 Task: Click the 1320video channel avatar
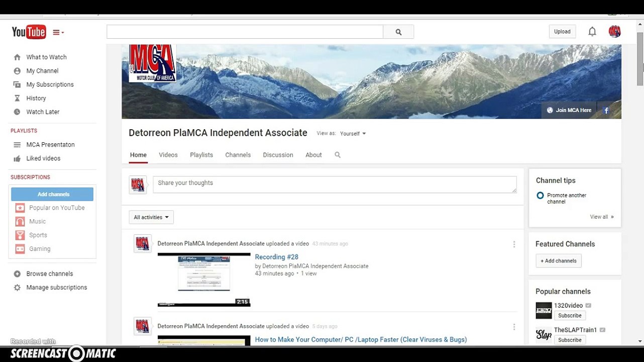544,310
